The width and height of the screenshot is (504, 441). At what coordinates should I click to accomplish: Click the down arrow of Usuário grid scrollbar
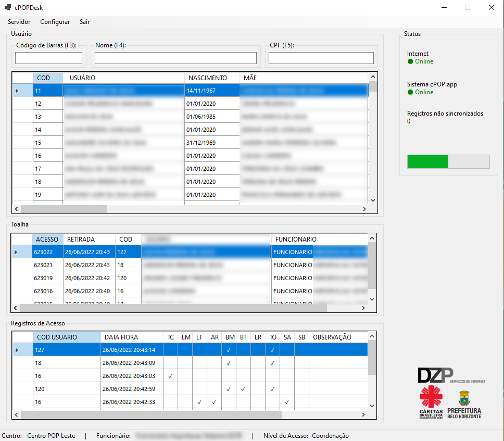pos(372,200)
